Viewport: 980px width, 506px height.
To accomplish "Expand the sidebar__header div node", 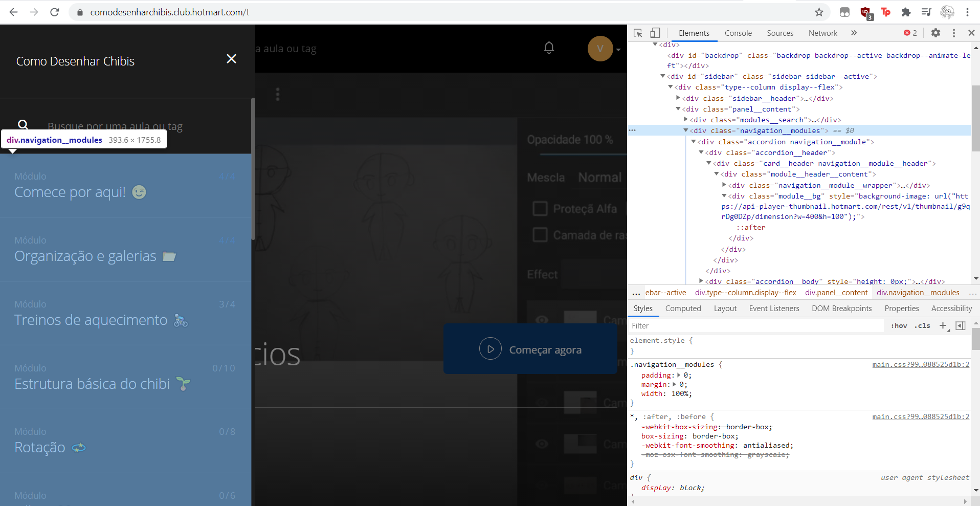I will [x=678, y=98].
